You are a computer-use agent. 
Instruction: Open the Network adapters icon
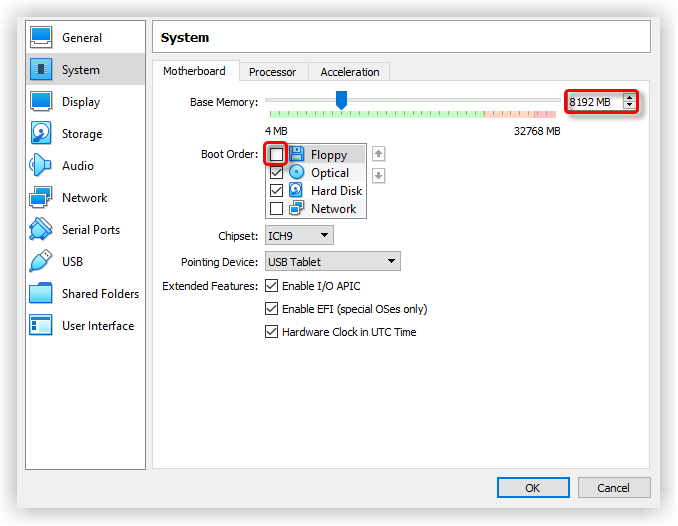click(41, 198)
